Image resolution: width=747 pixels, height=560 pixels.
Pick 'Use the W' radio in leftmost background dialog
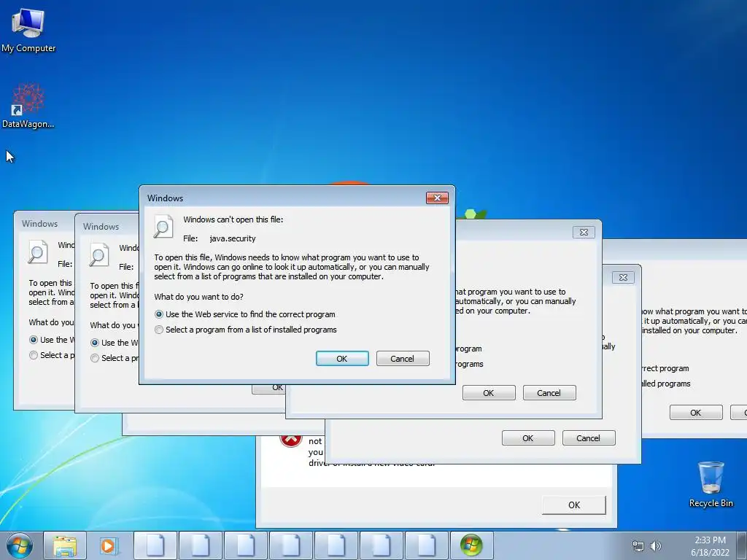34,340
